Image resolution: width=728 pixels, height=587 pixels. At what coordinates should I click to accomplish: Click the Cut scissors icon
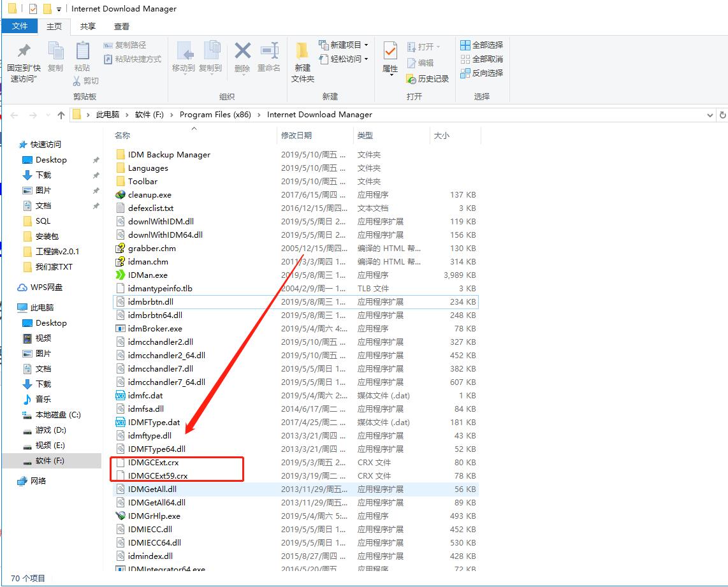point(76,81)
